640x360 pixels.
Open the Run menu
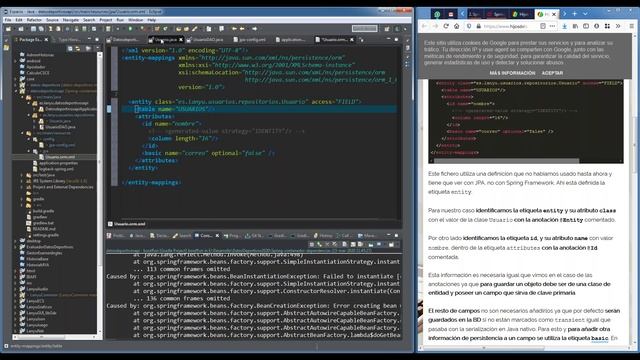[120, 20]
